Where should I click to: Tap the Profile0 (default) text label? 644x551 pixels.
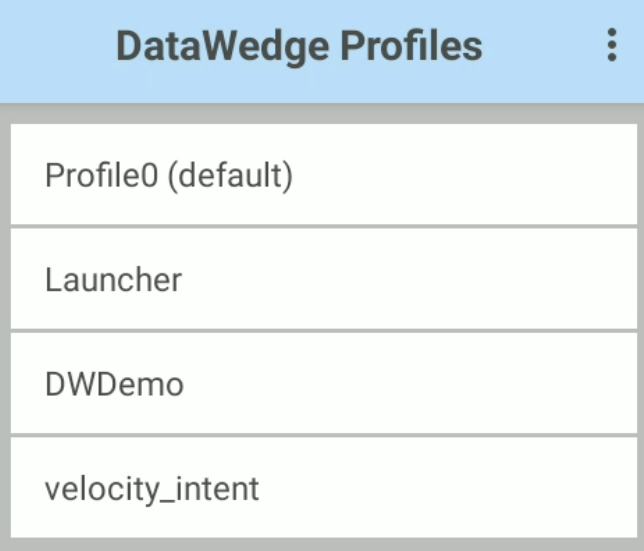(x=169, y=176)
